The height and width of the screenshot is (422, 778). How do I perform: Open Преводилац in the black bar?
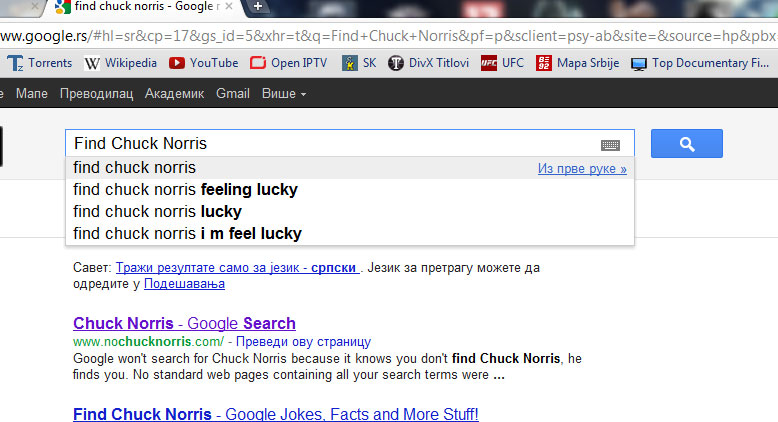click(x=96, y=94)
